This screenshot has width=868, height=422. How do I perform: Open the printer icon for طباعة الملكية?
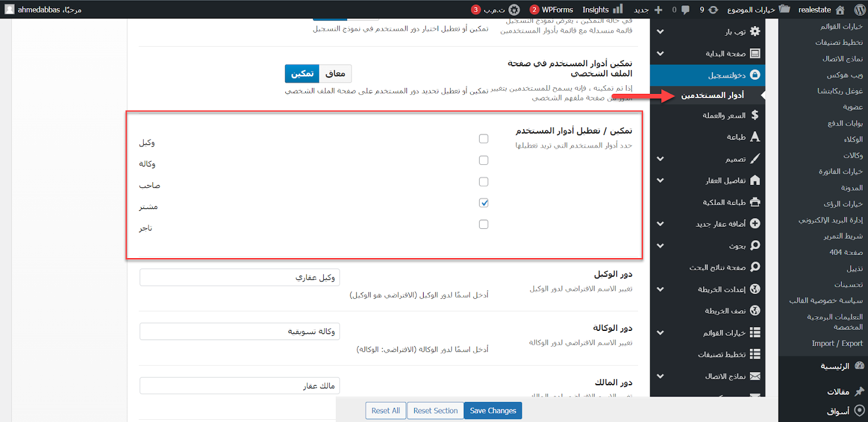pos(755,202)
